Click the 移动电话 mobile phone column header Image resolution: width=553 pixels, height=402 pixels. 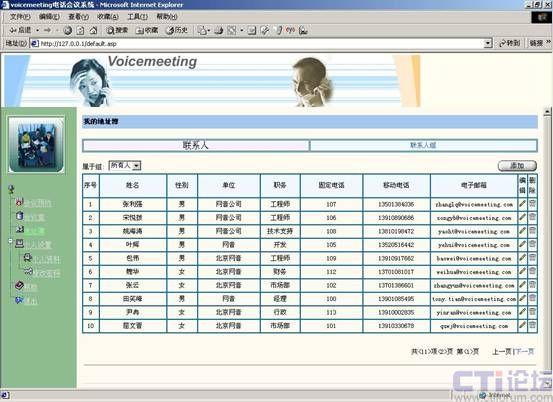pyautogui.click(x=396, y=185)
